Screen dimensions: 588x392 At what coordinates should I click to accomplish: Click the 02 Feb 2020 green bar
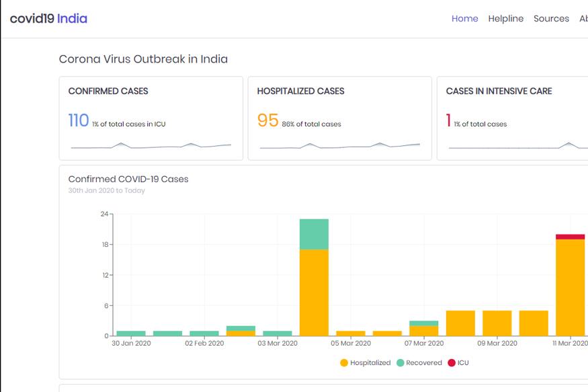(204, 334)
